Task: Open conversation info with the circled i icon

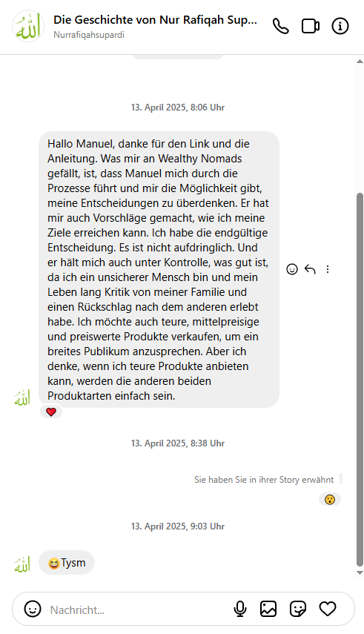Action: coord(340,26)
